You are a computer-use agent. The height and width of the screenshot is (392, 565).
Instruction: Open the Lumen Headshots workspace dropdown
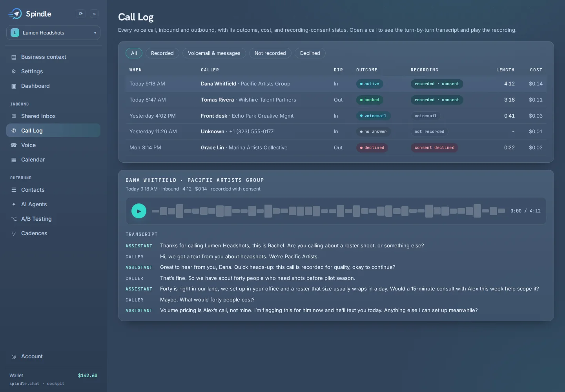tap(53, 33)
